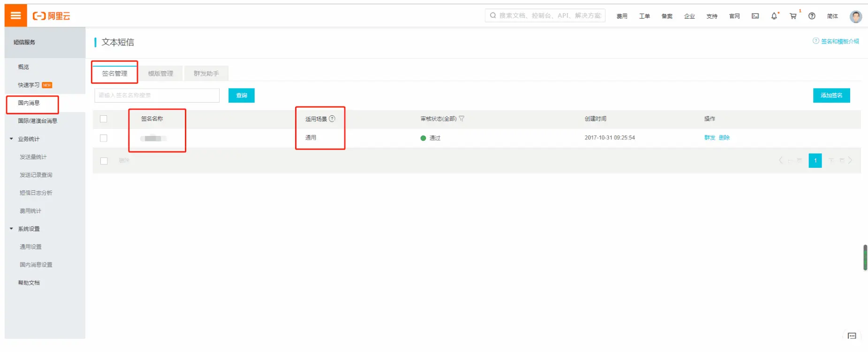This screenshot has width=868, height=352.
Task: Check the signature row checkbox
Action: click(104, 138)
